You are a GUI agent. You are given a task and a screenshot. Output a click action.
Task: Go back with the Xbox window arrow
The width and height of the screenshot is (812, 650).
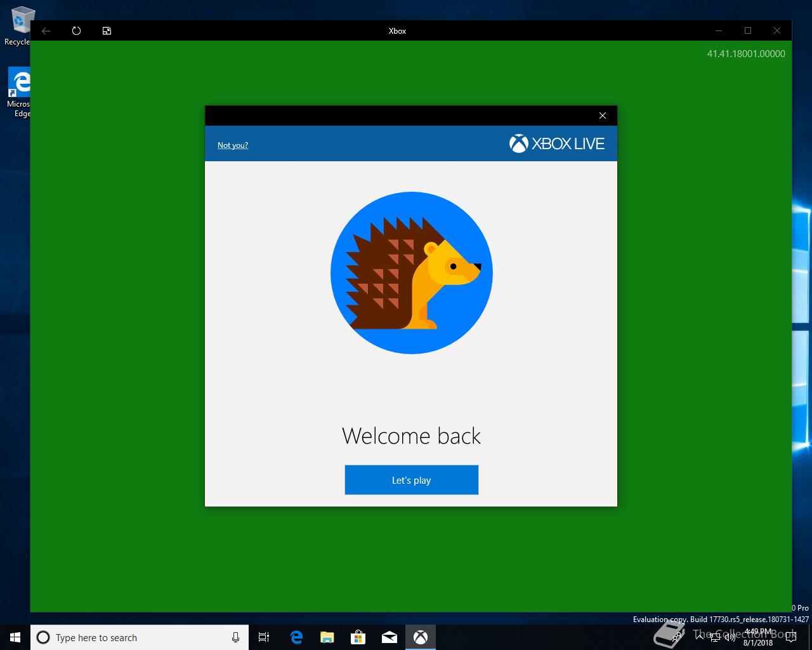46,30
